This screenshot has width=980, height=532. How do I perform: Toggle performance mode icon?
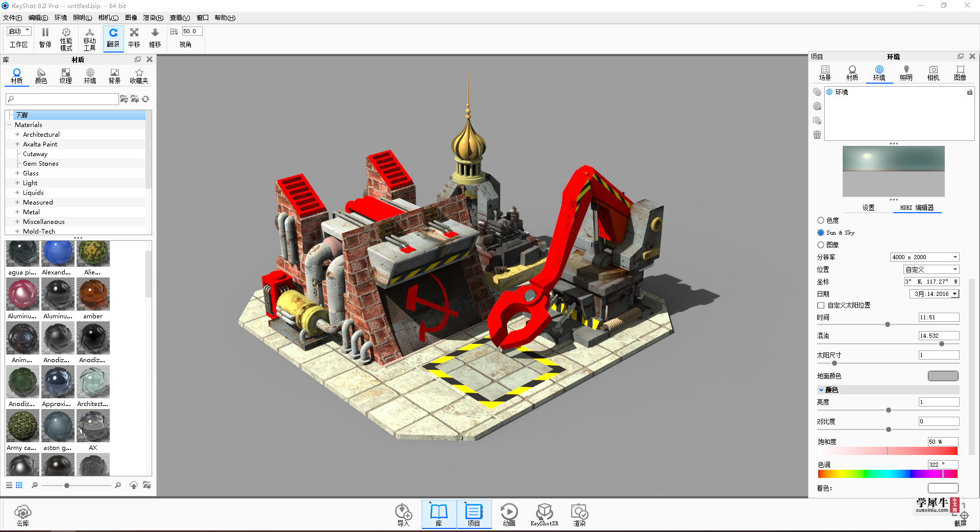(66, 33)
